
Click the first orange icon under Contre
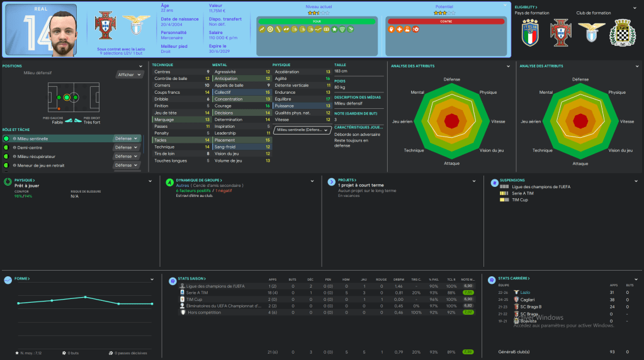391,30
